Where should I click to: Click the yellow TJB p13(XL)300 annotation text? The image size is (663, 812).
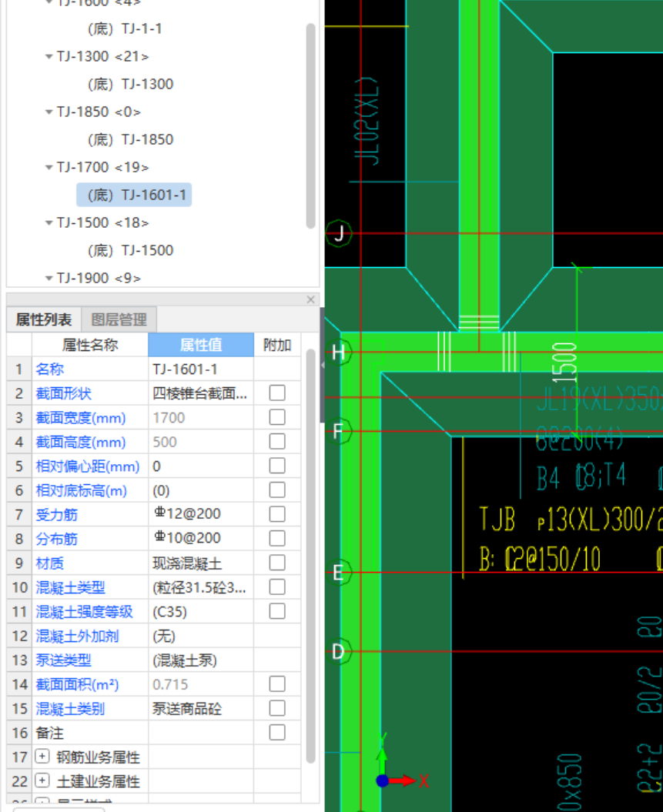571,520
